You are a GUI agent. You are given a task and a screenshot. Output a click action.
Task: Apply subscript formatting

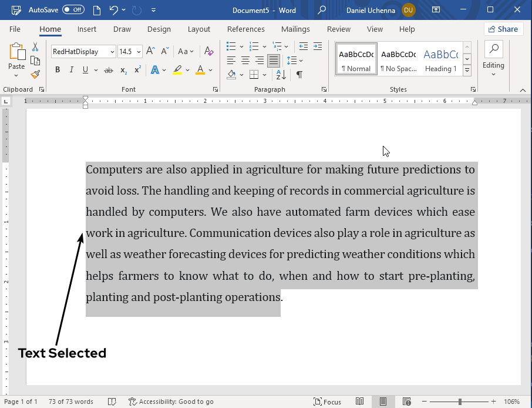[x=123, y=69]
